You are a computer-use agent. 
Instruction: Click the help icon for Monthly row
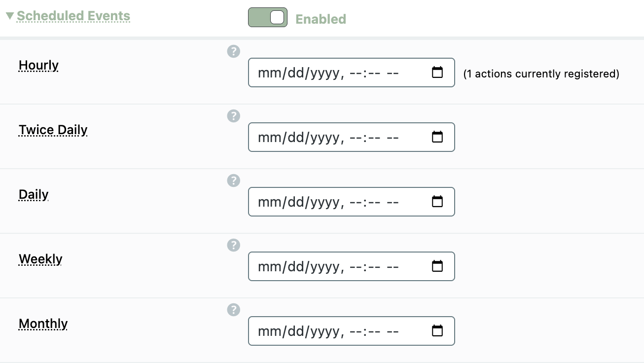tap(233, 310)
